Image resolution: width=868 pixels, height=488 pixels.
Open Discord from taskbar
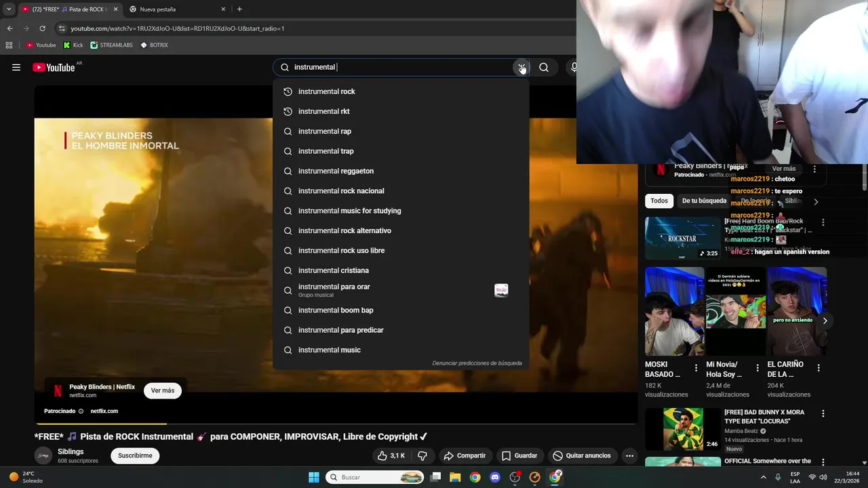(495, 477)
